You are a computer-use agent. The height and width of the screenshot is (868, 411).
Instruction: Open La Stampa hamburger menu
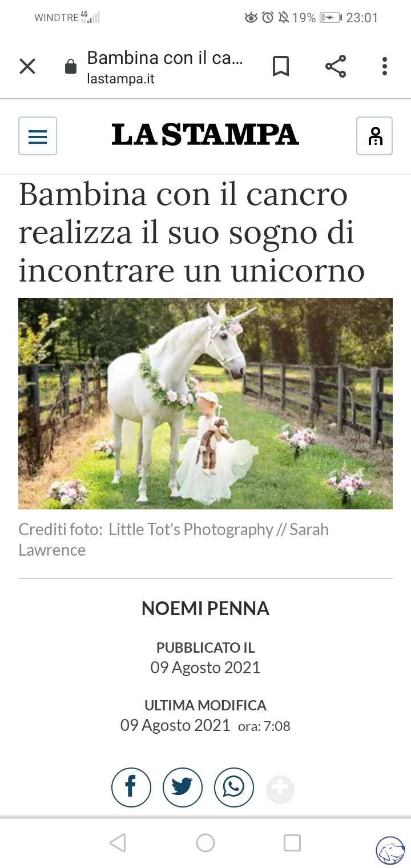[38, 136]
